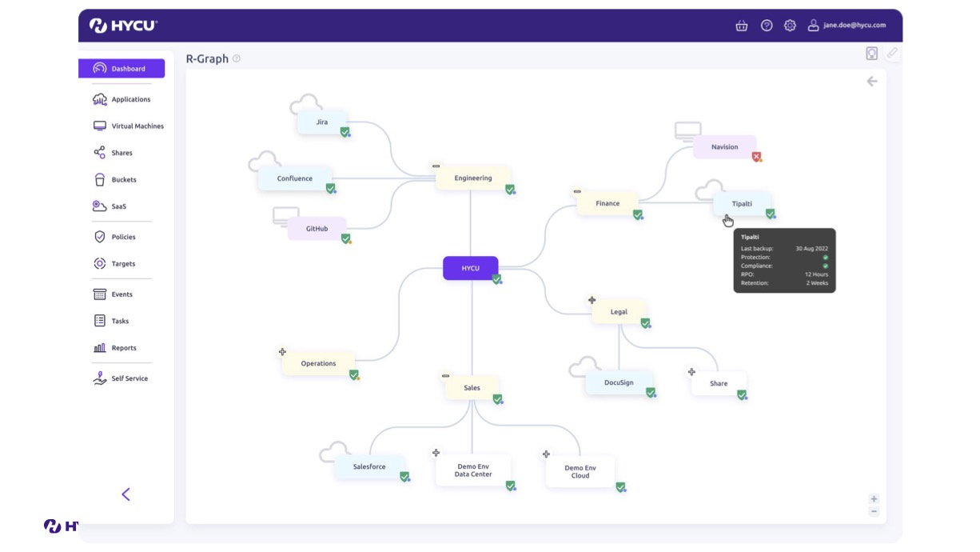The width and height of the screenshot is (980, 552).
Task: Select the Engineering node
Action: point(473,178)
